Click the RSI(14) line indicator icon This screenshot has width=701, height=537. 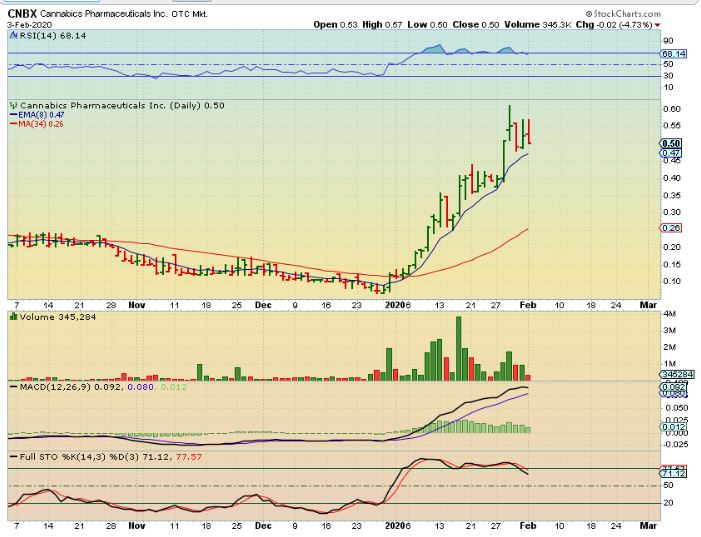(x=12, y=33)
